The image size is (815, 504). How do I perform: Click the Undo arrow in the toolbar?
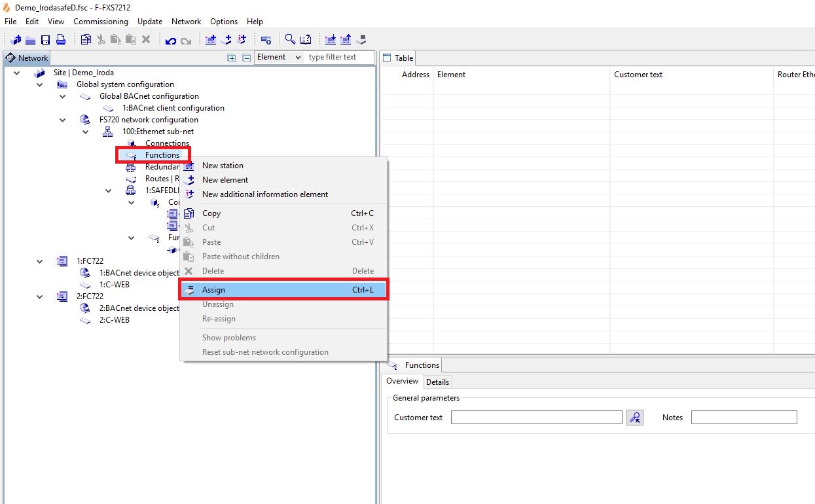coord(171,40)
